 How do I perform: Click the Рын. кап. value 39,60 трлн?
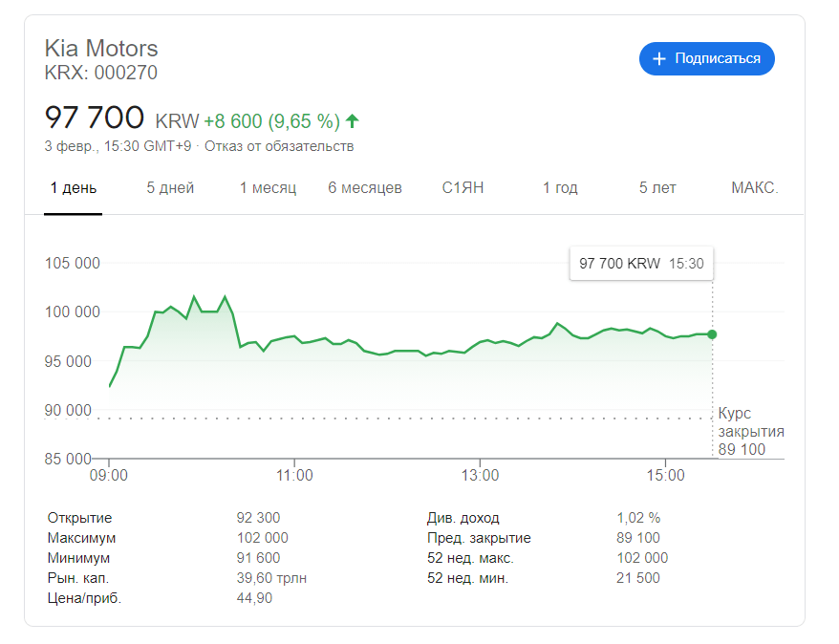coord(271,578)
